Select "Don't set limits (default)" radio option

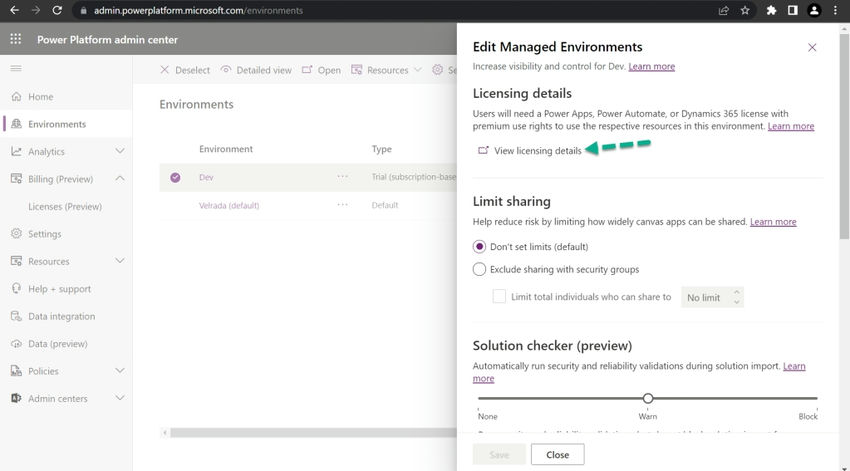click(480, 247)
